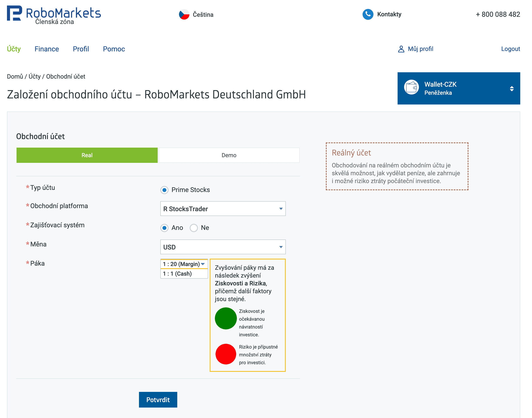Click the wallet icon in Wallet-CZK panel

pos(411,87)
